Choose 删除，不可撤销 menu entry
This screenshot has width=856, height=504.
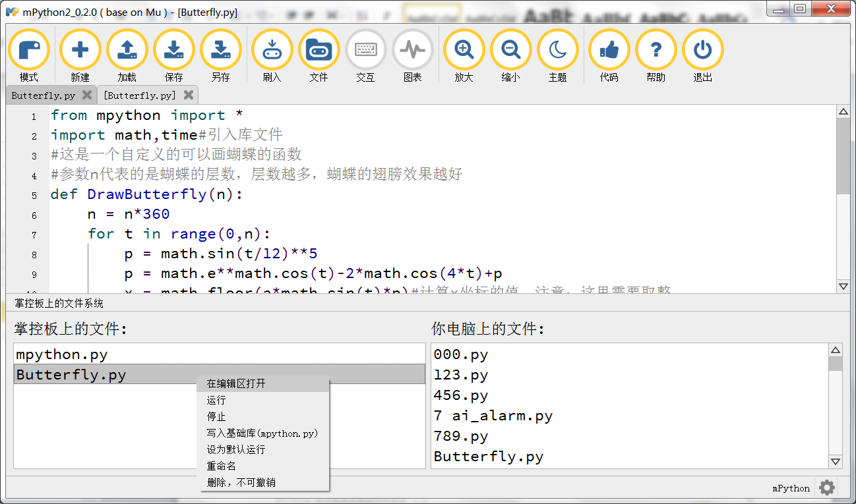point(262,482)
